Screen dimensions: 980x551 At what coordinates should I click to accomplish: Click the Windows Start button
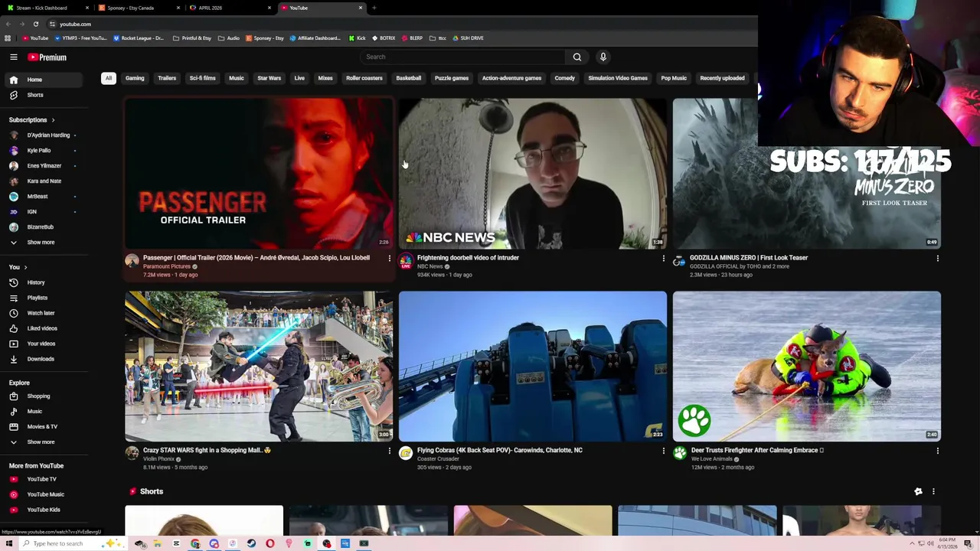[9, 543]
